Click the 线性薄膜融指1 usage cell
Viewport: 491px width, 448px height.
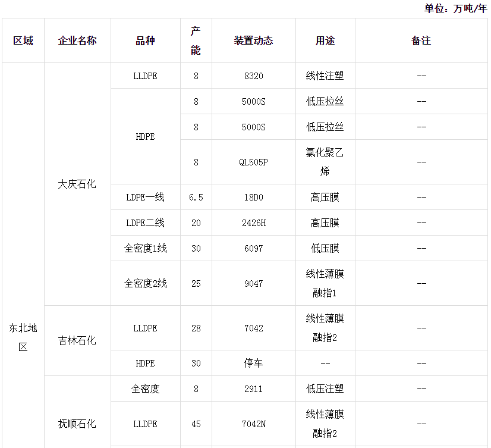coord(325,283)
